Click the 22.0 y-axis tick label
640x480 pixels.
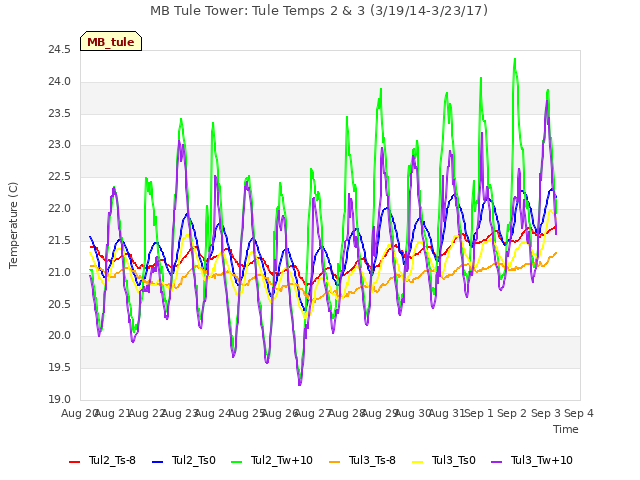point(60,209)
